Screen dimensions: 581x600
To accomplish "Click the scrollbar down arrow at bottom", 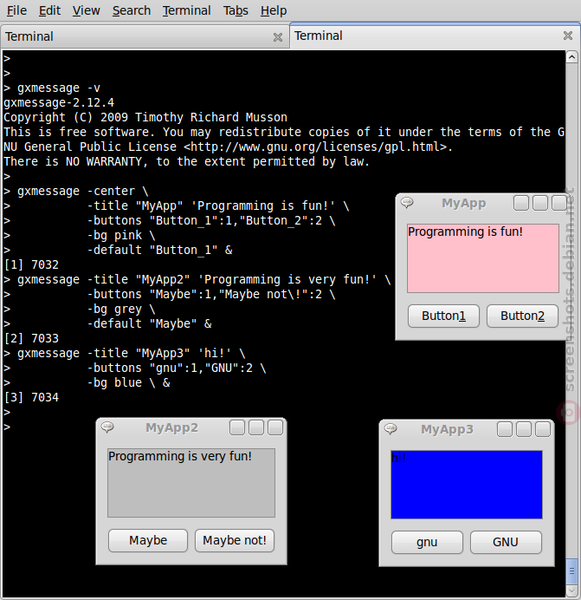I will 571,589.
